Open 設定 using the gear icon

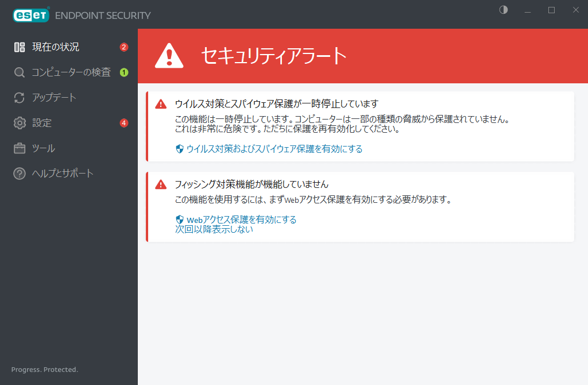tap(19, 123)
